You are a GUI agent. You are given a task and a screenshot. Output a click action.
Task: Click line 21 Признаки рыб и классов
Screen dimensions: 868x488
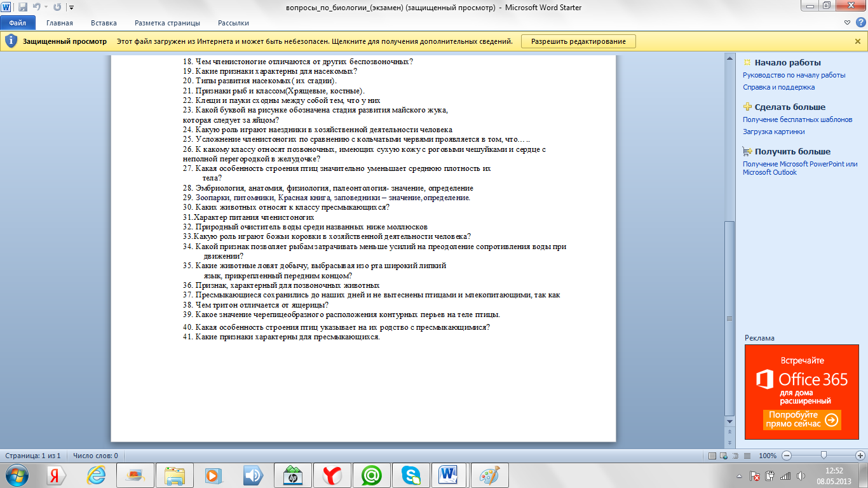[x=273, y=91]
